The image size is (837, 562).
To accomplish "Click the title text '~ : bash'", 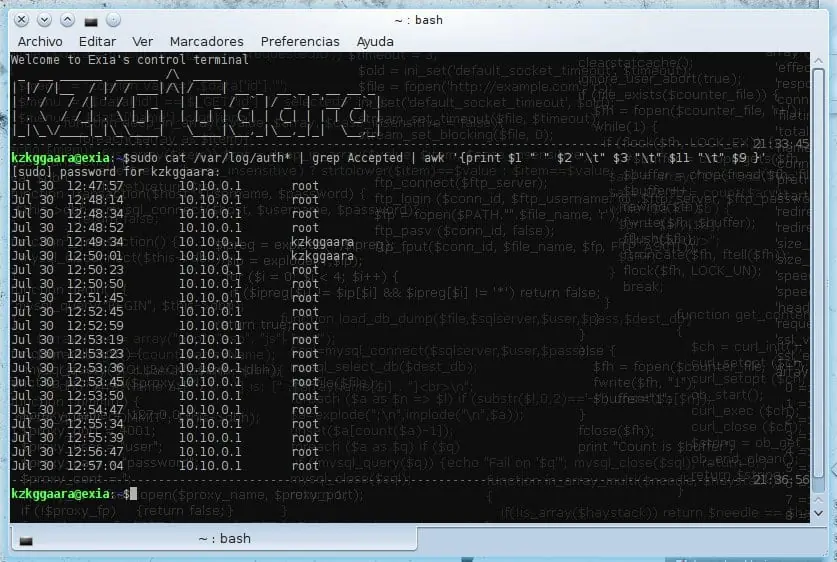I will [x=418, y=20].
